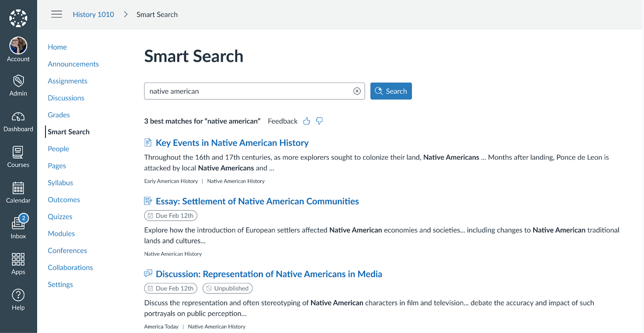The width and height of the screenshot is (644, 333).
Task: Click the Due Feb 12th pill under Discussion
Action: (171, 288)
